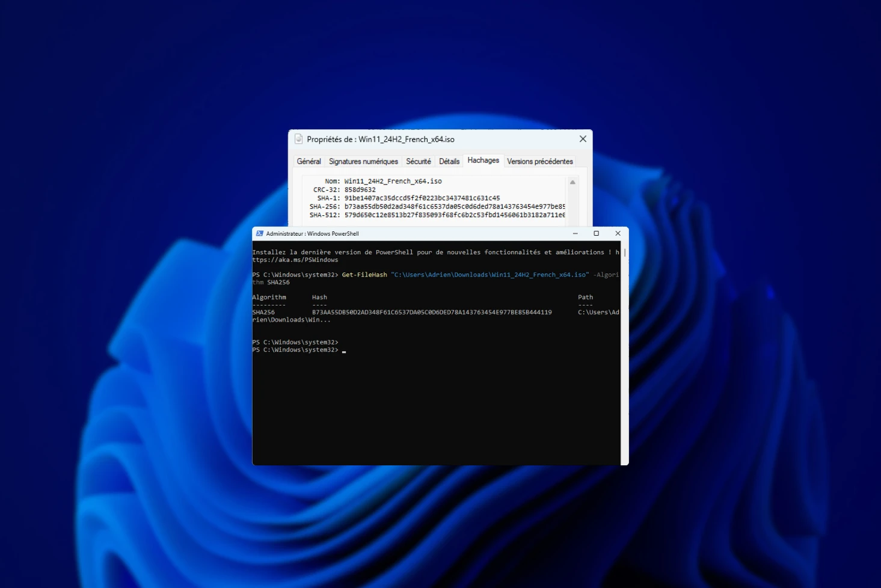881x588 pixels.
Task: Close the Propriétés dialog
Action: click(582, 139)
